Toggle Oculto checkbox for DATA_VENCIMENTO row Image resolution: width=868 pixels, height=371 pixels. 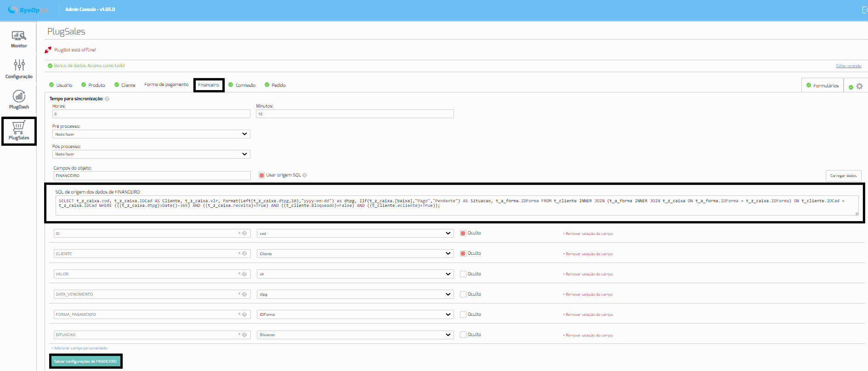[x=463, y=294]
